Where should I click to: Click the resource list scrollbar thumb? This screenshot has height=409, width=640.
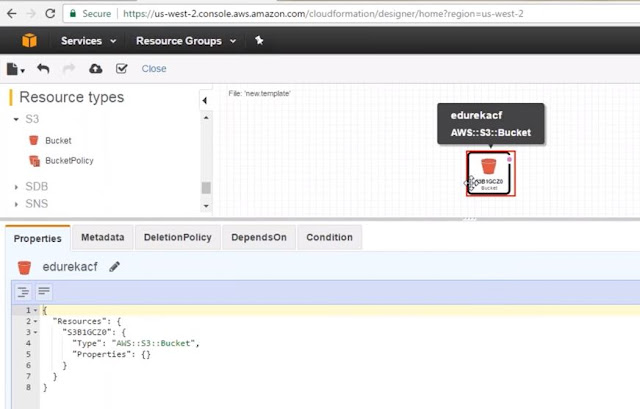(x=206, y=188)
